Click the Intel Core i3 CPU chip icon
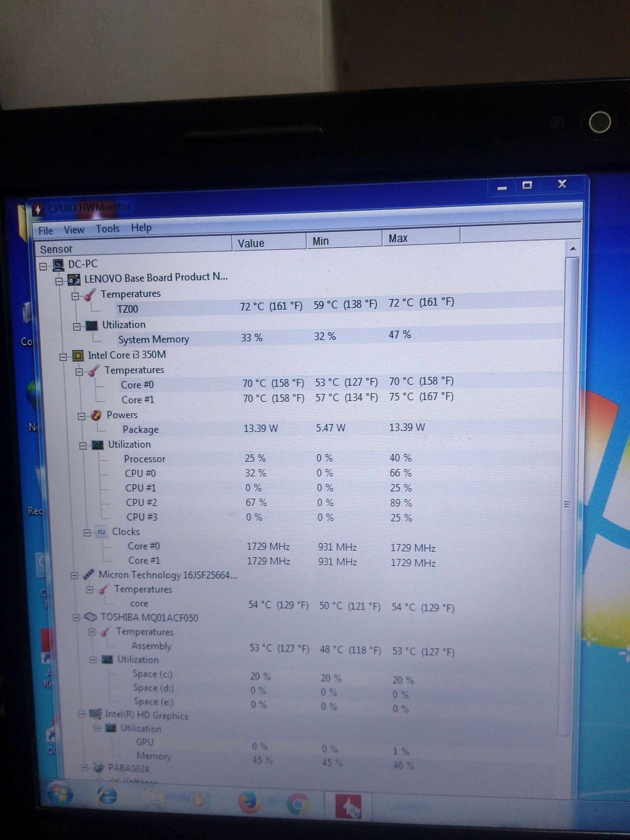 click(x=78, y=356)
